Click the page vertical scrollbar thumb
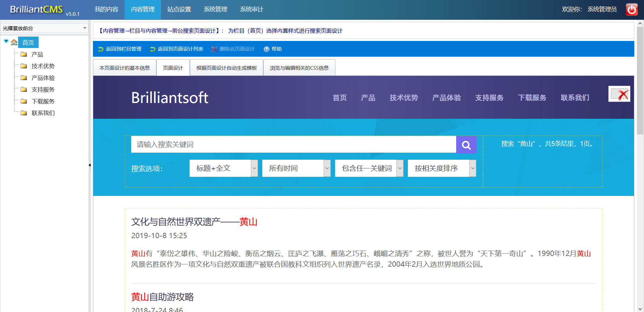Viewport: 644px width, 312px height. point(640,81)
